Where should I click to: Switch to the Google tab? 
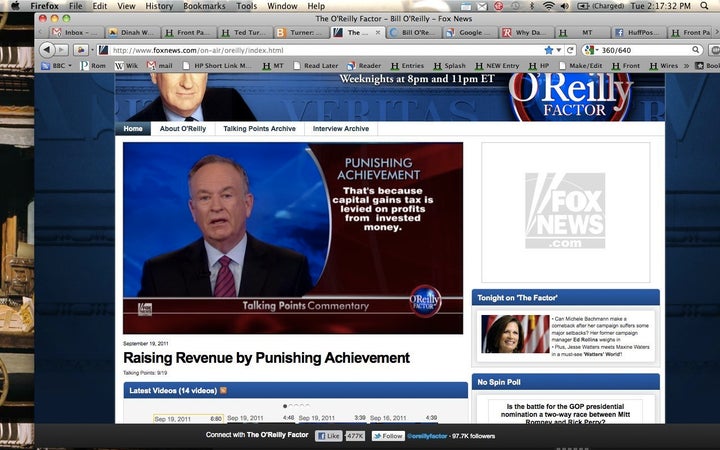[x=471, y=33]
